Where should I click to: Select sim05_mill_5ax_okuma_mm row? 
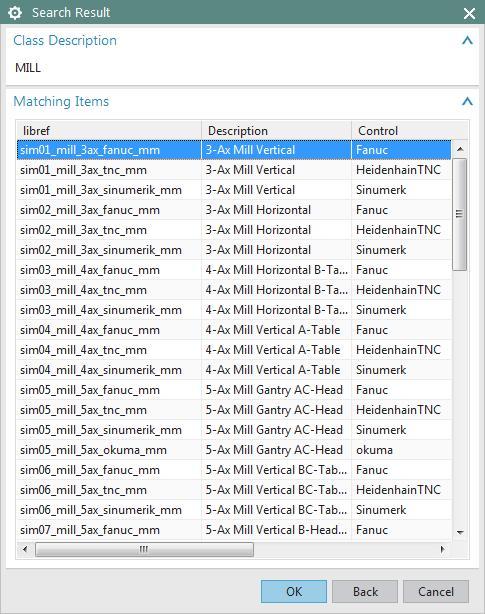point(234,450)
